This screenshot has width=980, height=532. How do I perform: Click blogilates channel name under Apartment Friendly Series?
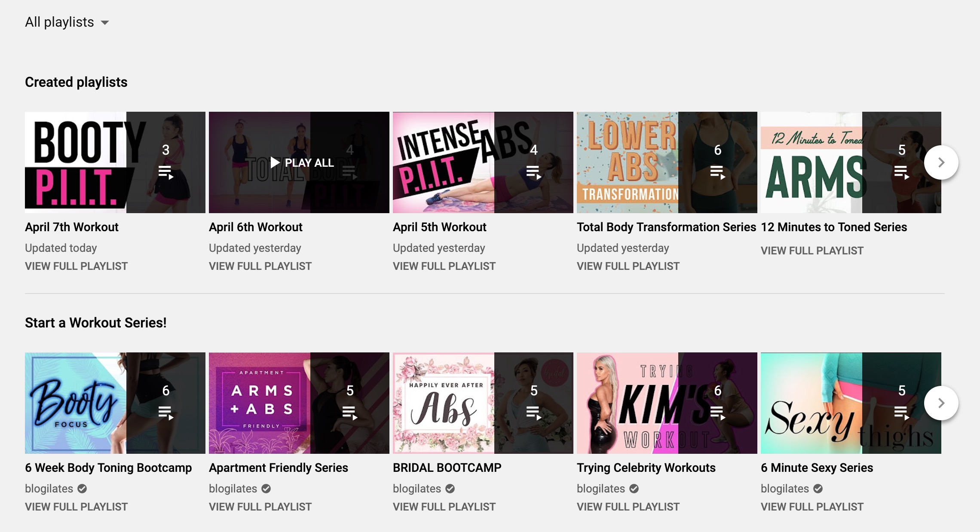[x=233, y=489]
